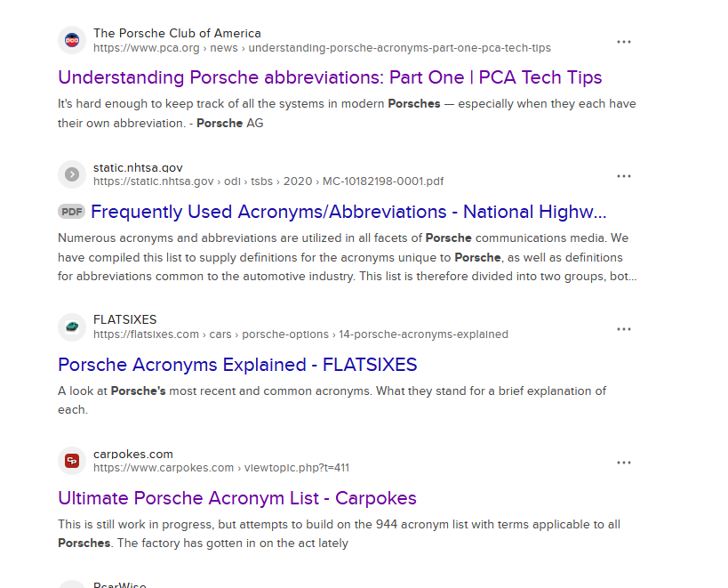728x588 pixels.
Task: Click the static.nhtsa.gov arrow favicon
Action: click(x=72, y=174)
